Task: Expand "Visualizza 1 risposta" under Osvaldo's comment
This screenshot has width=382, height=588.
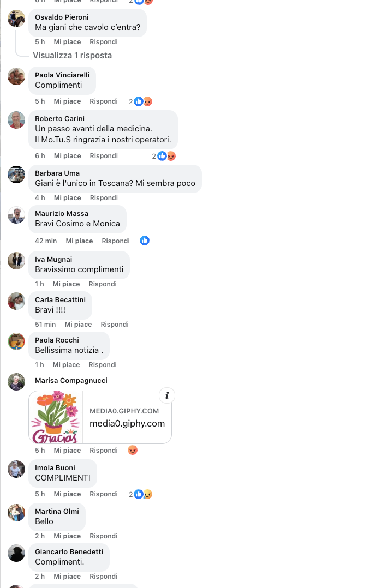Action: pyautogui.click(x=73, y=56)
